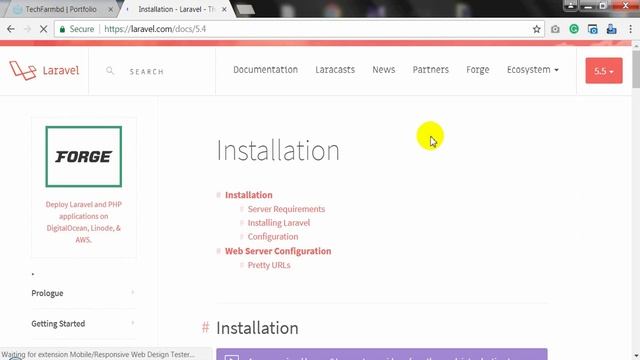The height and width of the screenshot is (360, 640).
Task: Close the TechFarmbd Portfolio tab
Action: click(x=110, y=9)
